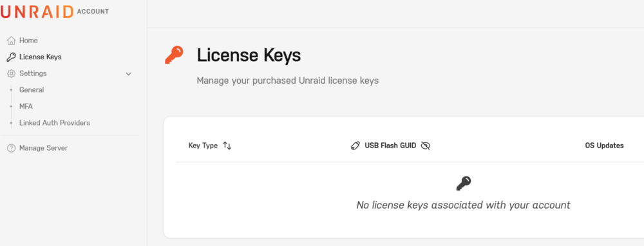Toggle USB Flash GUID visibility eye icon
Viewport: 644px width, 246px height.
[x=426, y=146]
